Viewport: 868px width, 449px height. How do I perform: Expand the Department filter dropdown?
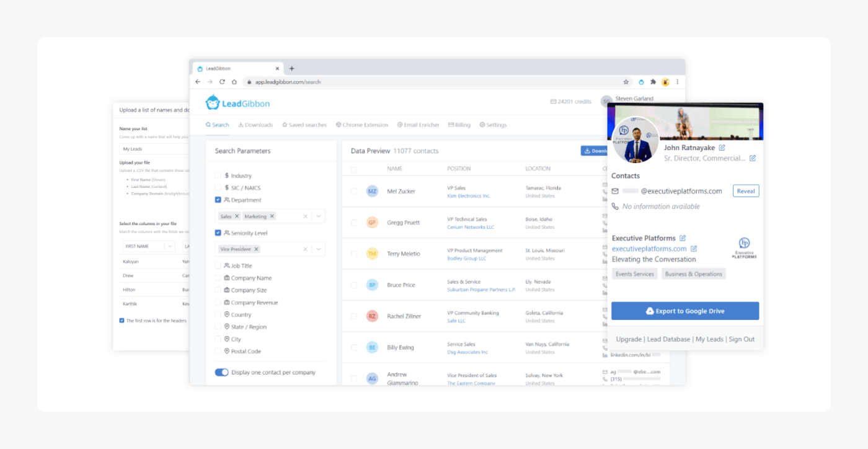318,216
